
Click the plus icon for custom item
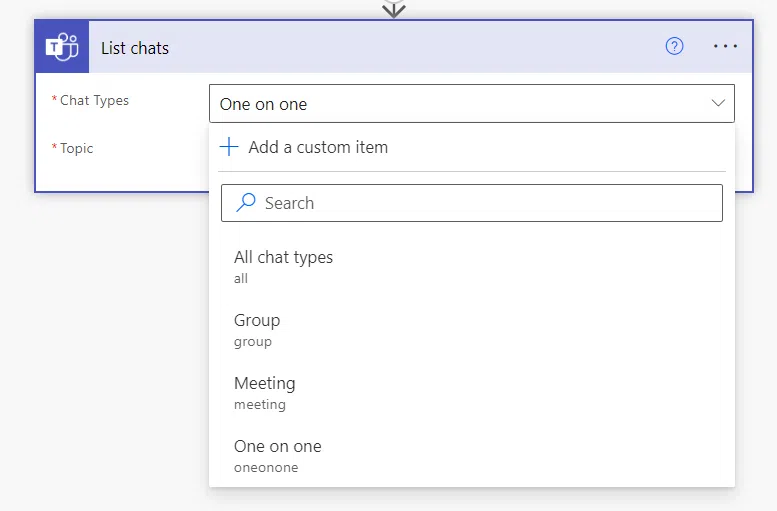(229, 147)
